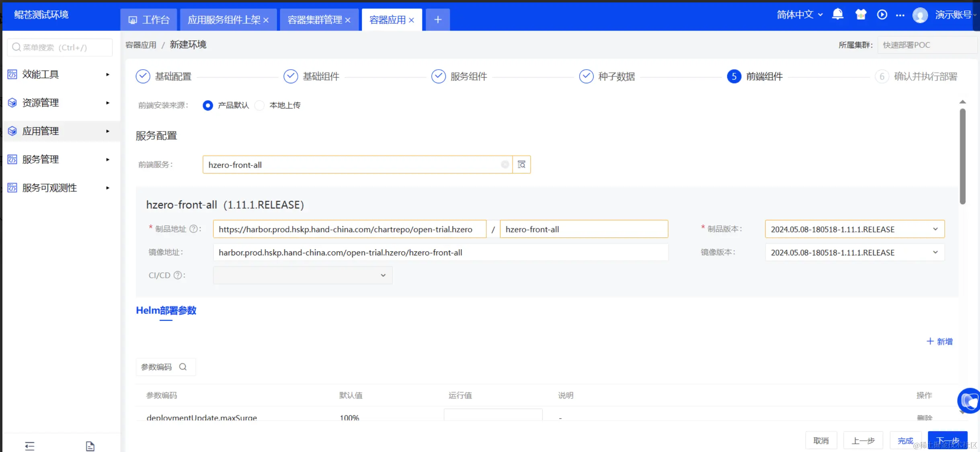Open the theme shirt icon

(860, 15)
